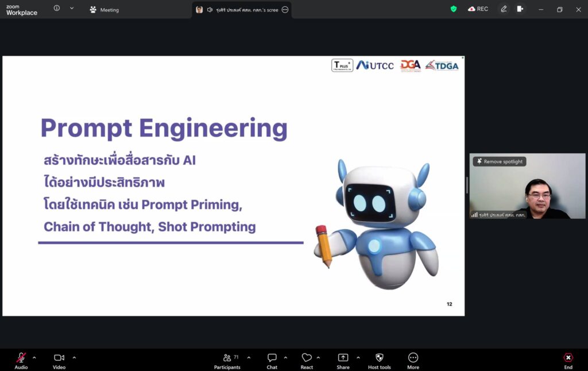588x371 pixels.
Task: Open the annotate pencil tool
Action: (504, 9)
